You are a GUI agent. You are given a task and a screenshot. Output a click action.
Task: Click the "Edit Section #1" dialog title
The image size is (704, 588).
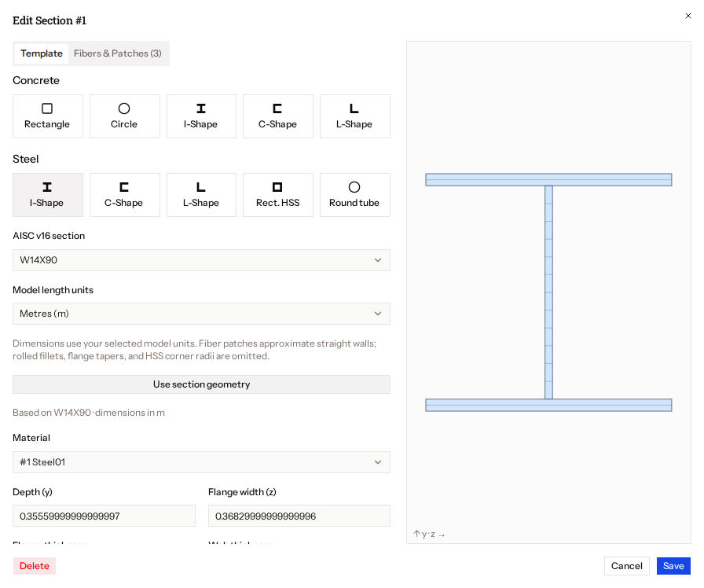(x=49, y=20)
